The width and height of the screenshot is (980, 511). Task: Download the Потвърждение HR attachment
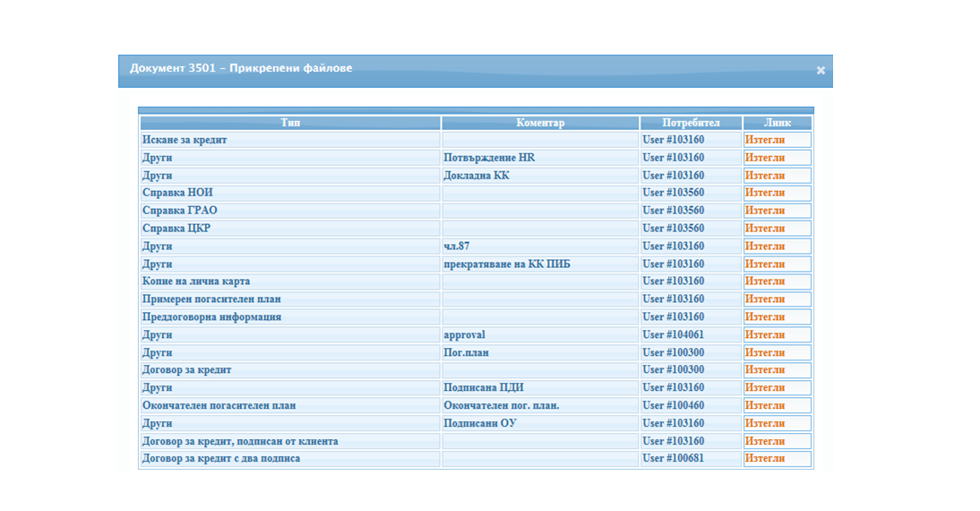tap(764, 158)
